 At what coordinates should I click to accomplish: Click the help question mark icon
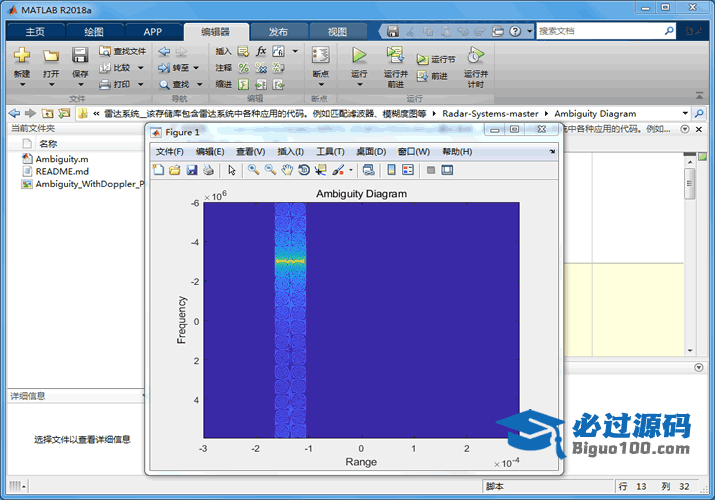515,31
